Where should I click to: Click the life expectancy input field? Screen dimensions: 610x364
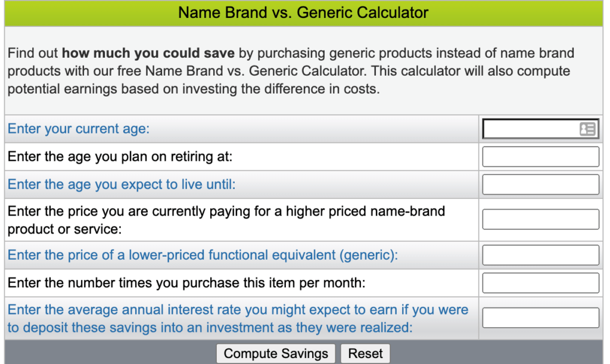(540, 184)
